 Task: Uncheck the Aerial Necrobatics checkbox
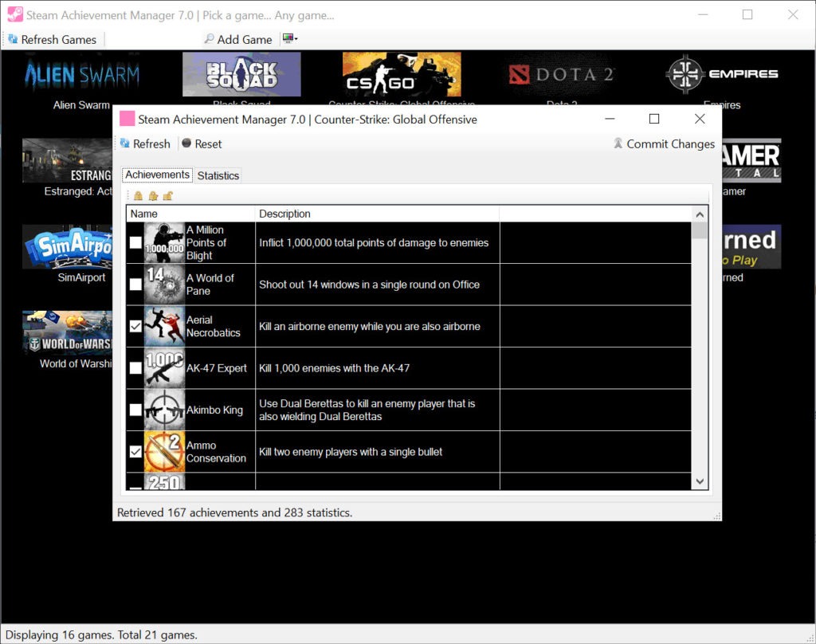pyautogui.click(x=135, y=327)
